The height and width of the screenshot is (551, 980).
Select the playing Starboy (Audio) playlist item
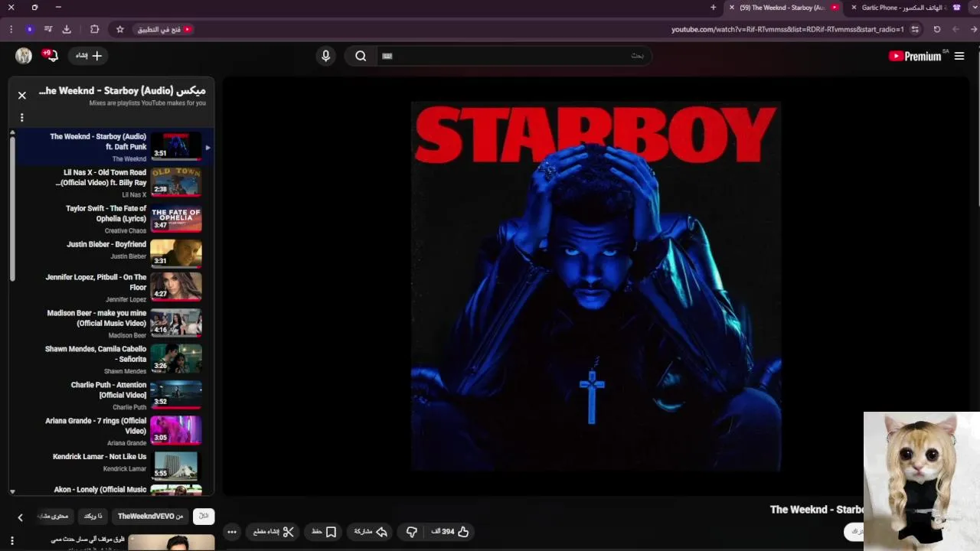pyautogui.click(x=113, y=146)
